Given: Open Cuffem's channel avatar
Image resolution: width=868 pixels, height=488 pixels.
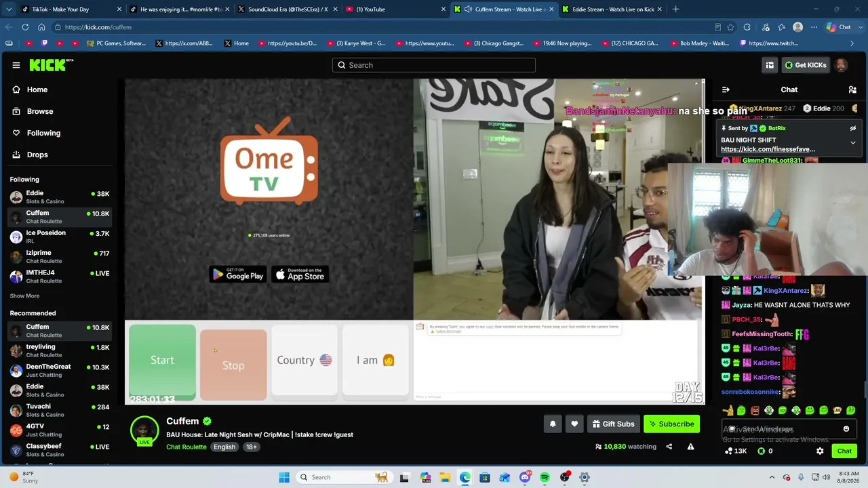Looking at the screenshot, I should click(144, 431).
